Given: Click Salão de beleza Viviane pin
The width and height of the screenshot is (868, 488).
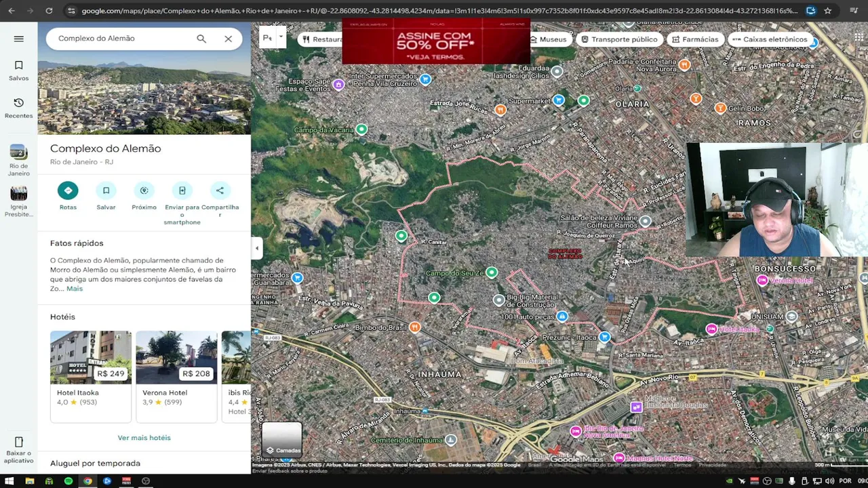Looking at the screenshot, I should click(646, 221).
